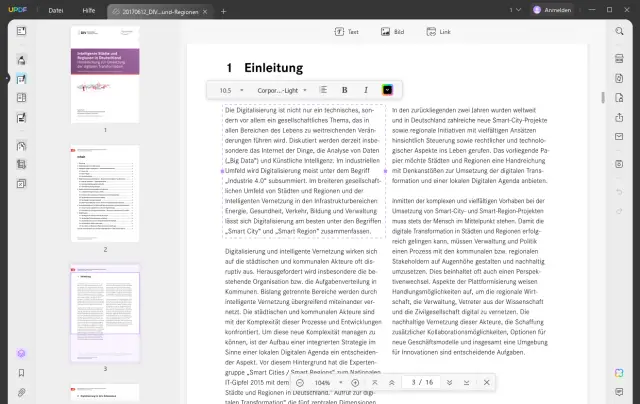Viewport: 640px width, 404px height.
Task: Share the document via upload icon
Action: coord(619,118)
